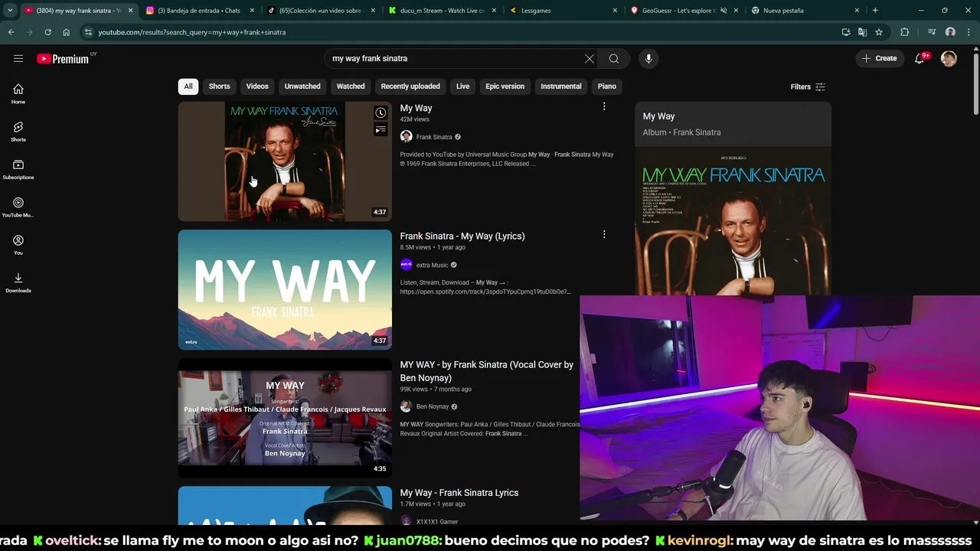
Task: Open MY WAY Vocal Cover by Ben Noynay title
Action: coord(487,371)
